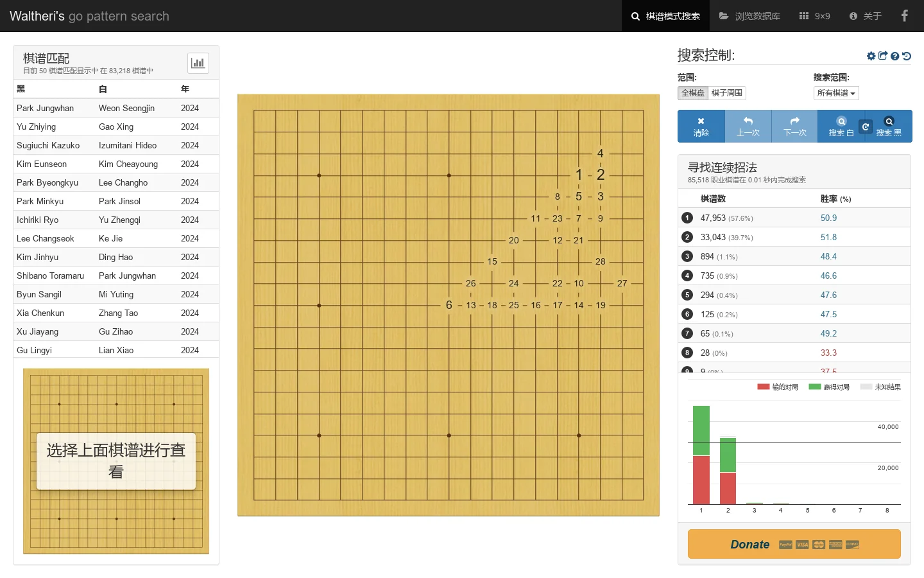Click the share/export icon in search controls

[x=883, y=56]
